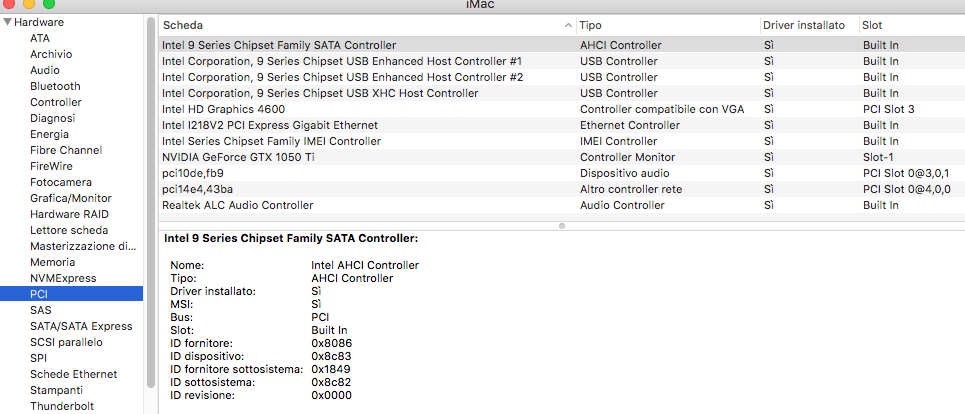The width and height of the screenshot is (965, 414).
Task: Select SPI in the sidebar
Action: point(38,358)
